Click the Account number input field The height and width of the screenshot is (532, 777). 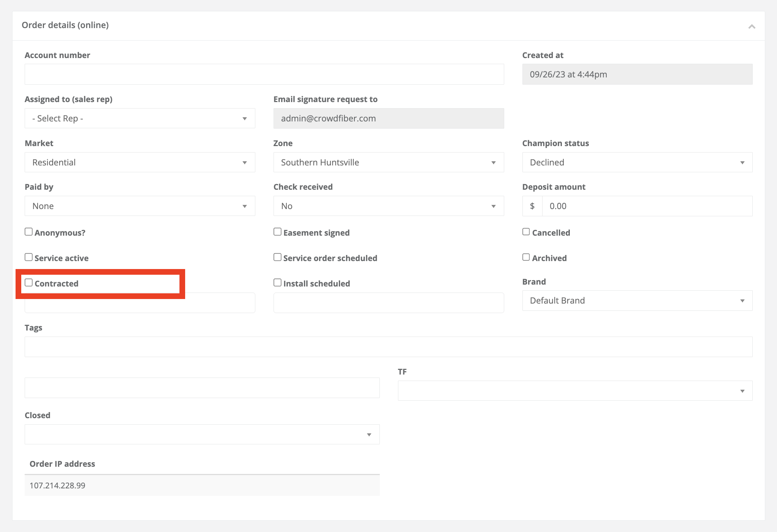click(264, 74)
